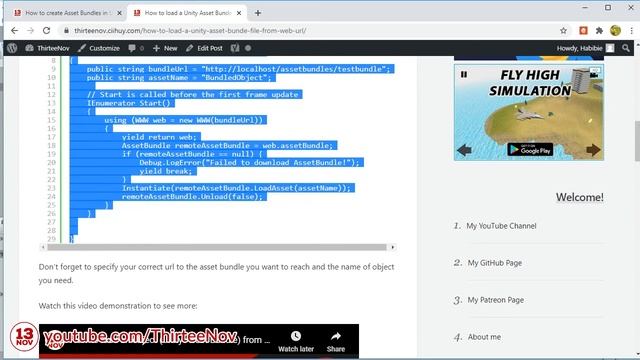Click the address bar URL

(x=190, y=31)
